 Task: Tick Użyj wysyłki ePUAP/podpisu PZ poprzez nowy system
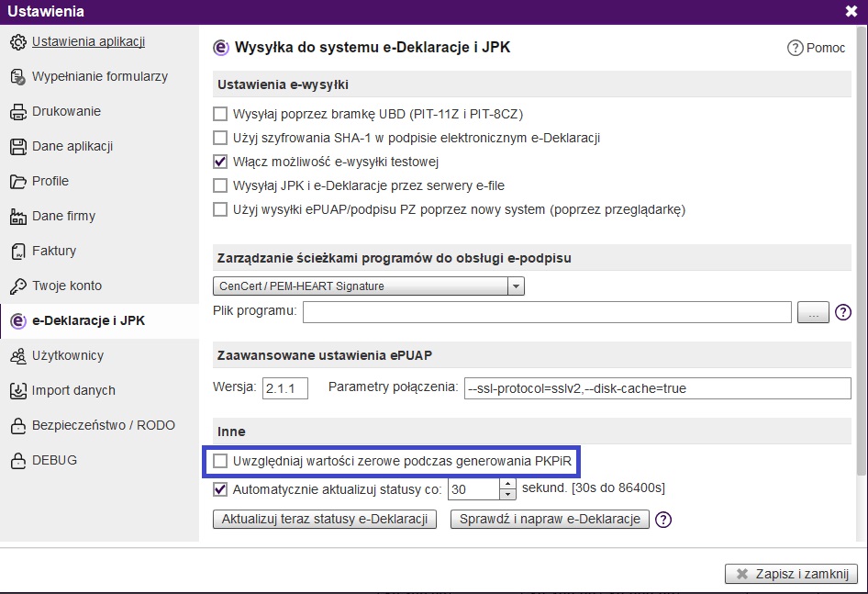(220, 209)
